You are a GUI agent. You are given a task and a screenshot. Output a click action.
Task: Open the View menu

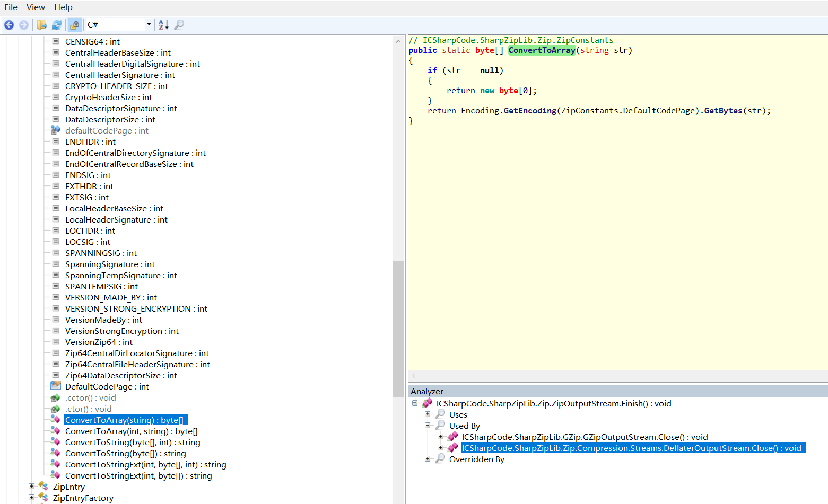click(36, 7)
